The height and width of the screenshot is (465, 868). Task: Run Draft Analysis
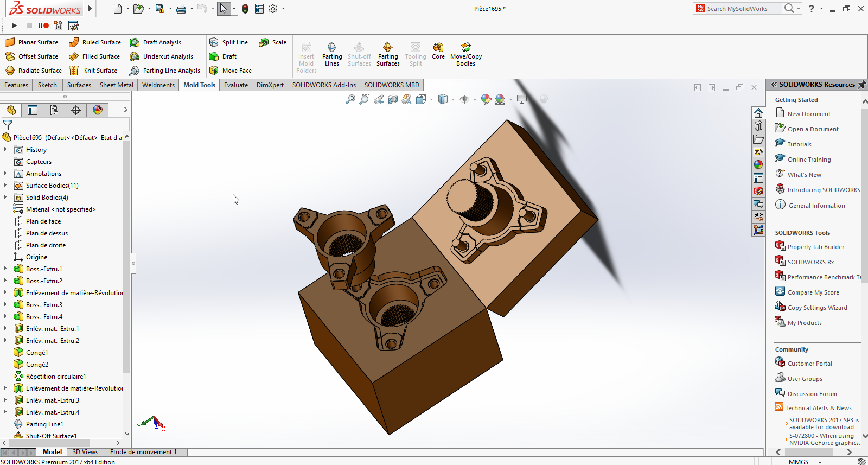(155, 42)
